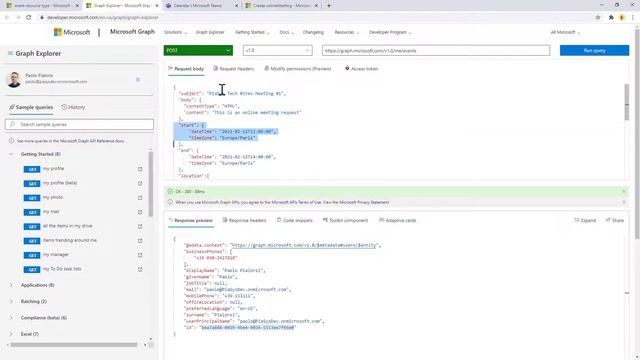Open the Adaptive cards tab
The width and height of the screenshot is (640, 360).
398,220
